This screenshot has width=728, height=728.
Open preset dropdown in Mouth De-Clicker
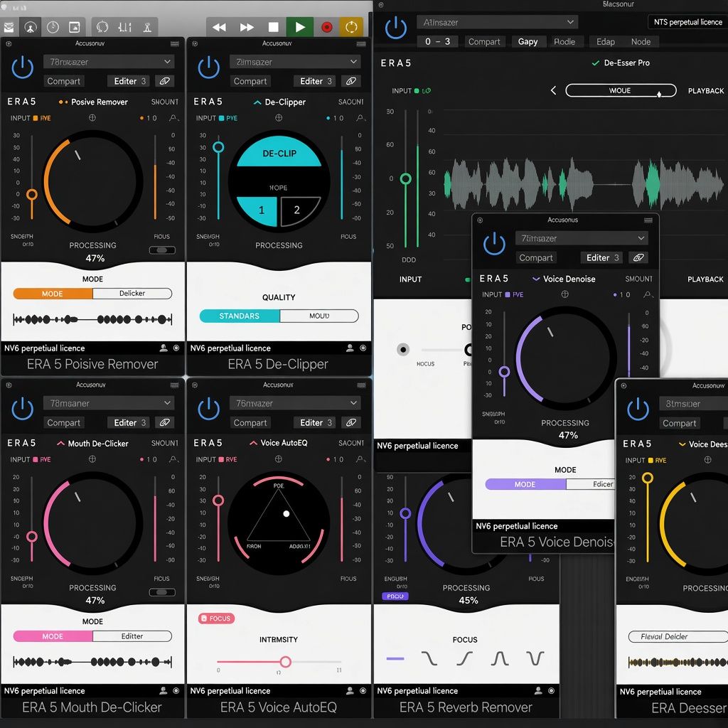click(109, 403)
